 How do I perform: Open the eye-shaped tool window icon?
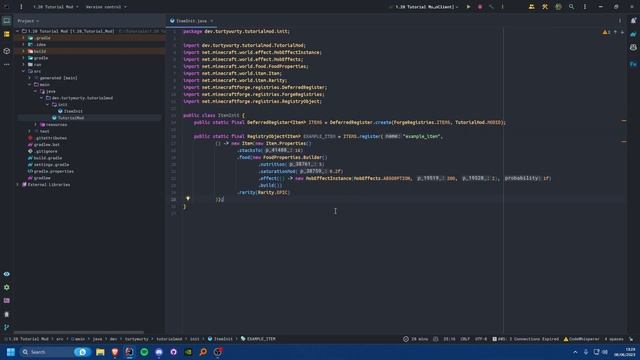pyautogui.click(x=7, y=274)
